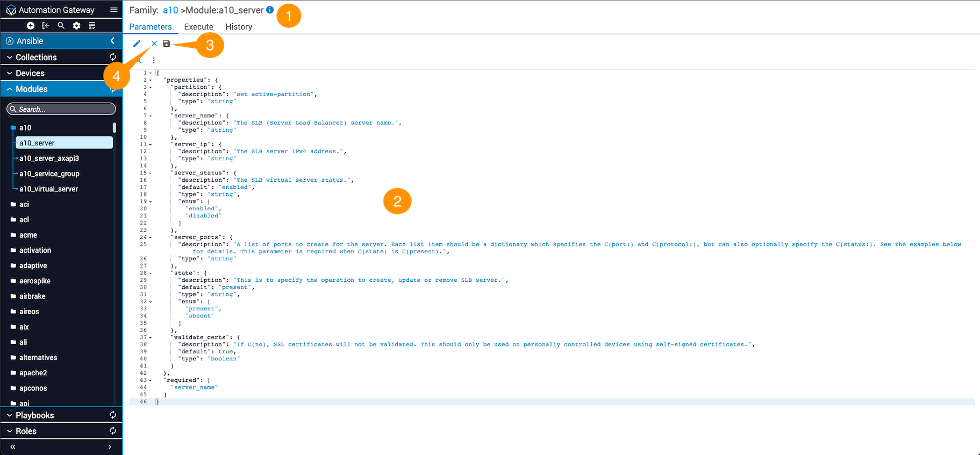Switch to the Parameters tab
The width and height of the screenshot is (980, 455).
151,27
